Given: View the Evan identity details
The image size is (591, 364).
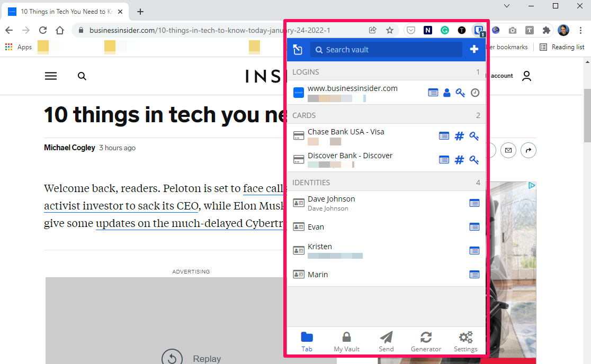Looking at the screenshot, I should [x=474, y=227].
